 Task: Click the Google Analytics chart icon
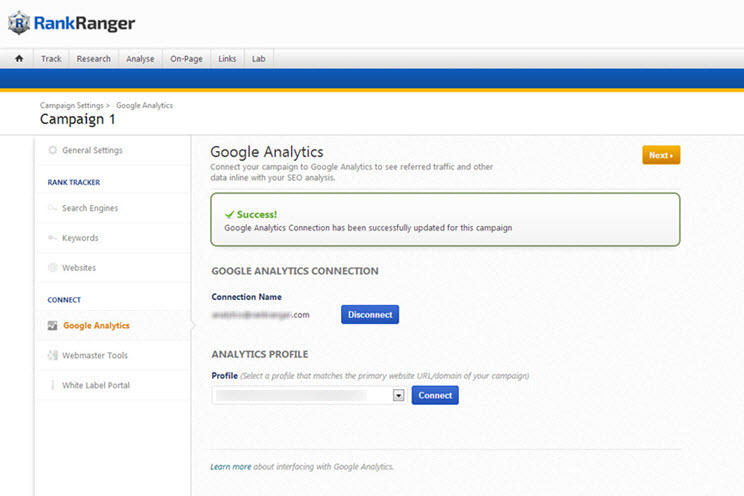pyautogui.click(x=53, y=326)
